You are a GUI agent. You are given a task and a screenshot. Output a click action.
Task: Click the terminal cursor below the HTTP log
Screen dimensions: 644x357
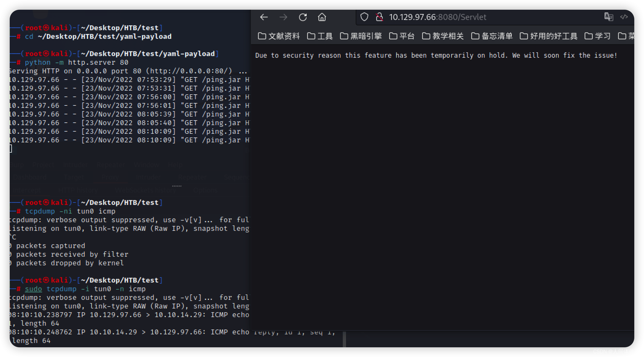click(x=11, y=149)
